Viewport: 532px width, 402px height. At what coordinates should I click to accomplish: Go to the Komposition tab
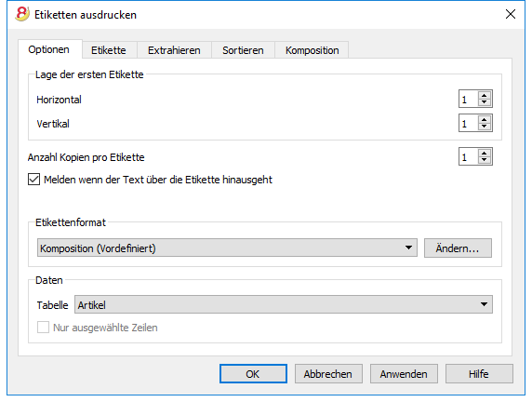tap(313, 50)
